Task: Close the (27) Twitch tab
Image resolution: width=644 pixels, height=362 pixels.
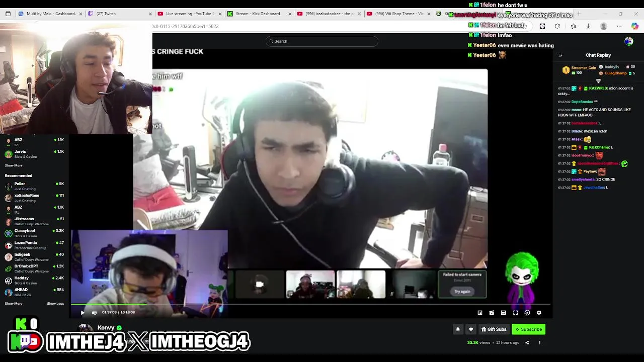Action: click(x=150, y=14)
